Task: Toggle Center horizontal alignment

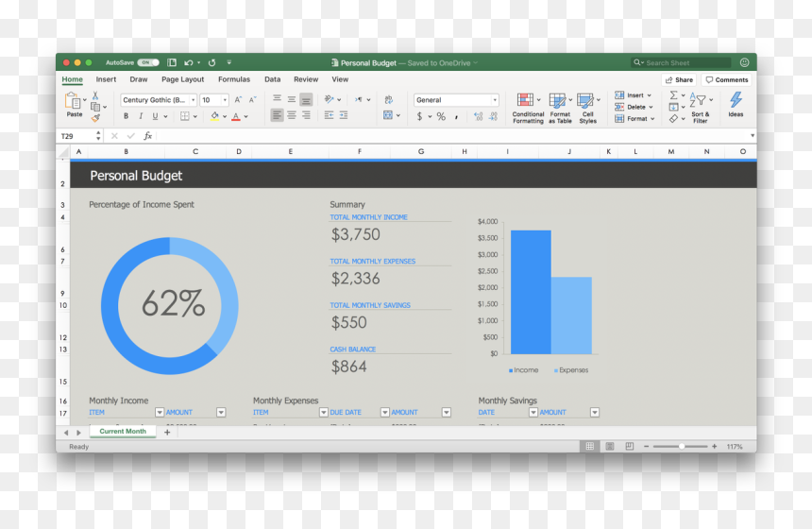Action: point(292,115)
